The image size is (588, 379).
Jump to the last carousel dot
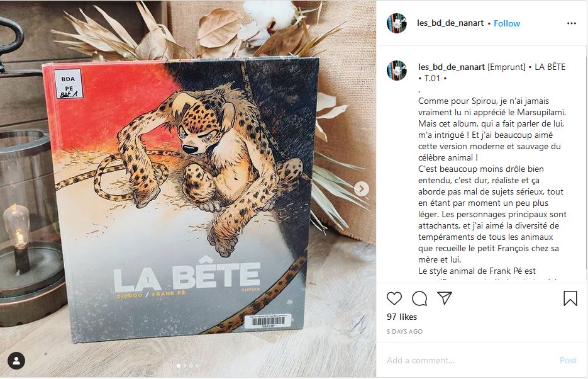(x=197, y=366)
